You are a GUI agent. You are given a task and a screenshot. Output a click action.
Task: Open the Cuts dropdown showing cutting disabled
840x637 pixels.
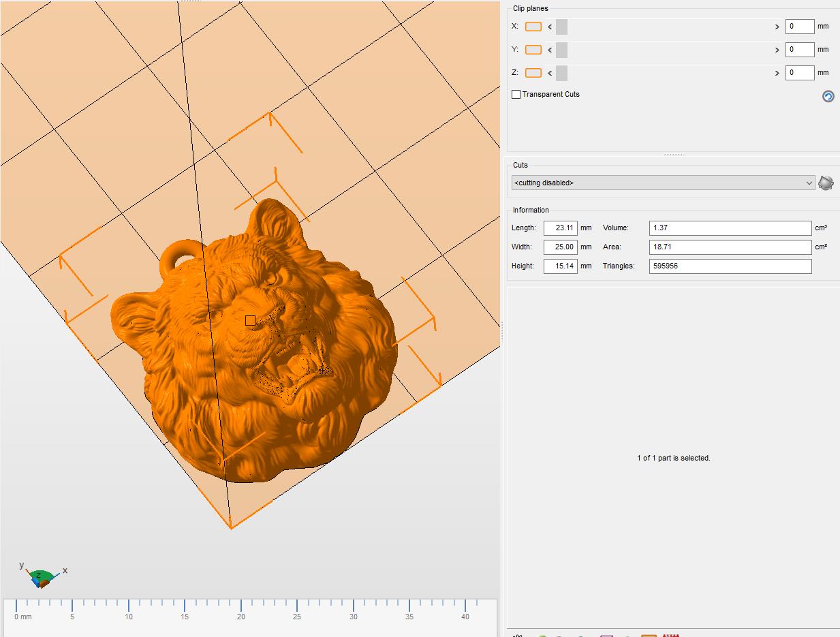(663, 183)
